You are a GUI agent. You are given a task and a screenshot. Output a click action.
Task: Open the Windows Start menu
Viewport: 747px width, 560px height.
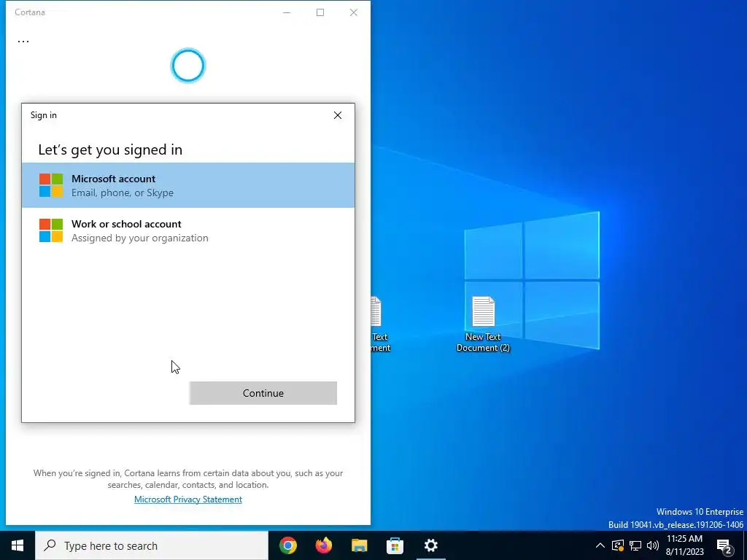pyautogui.click(x=18, y=545)
